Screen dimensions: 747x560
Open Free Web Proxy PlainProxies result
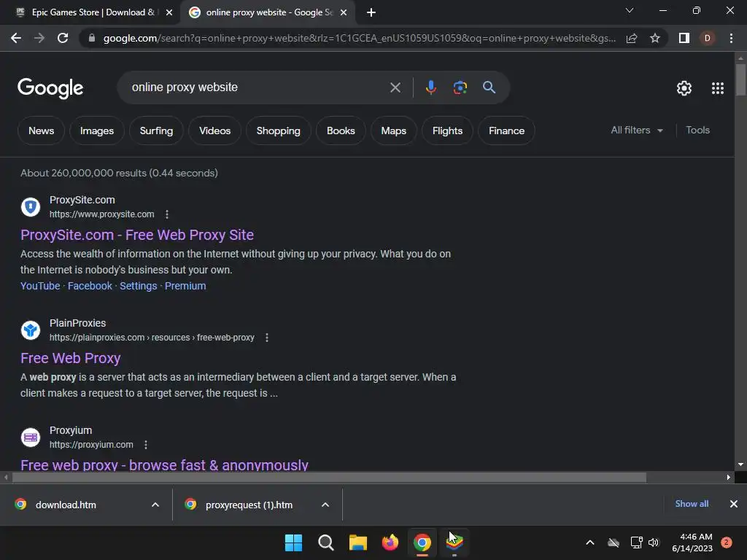[71, 358]
